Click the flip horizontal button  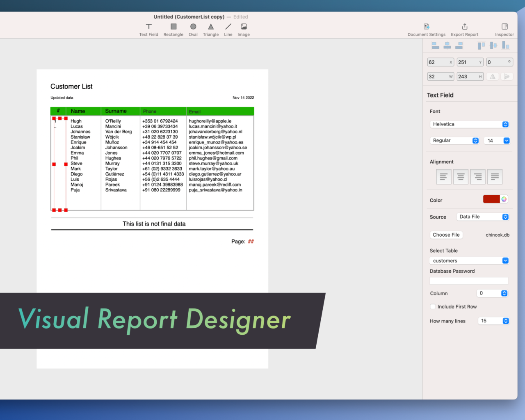[493, 76]
